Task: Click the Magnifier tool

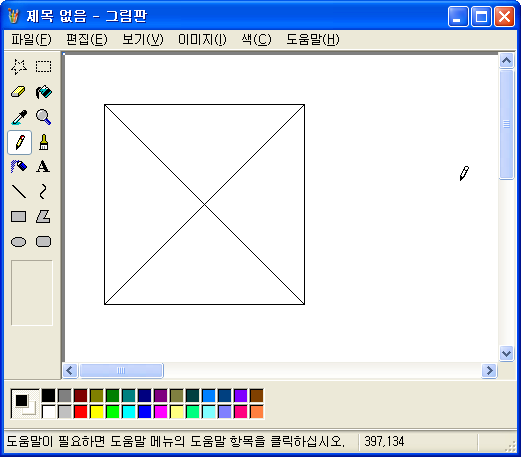Action: click(x=44, y=117)
